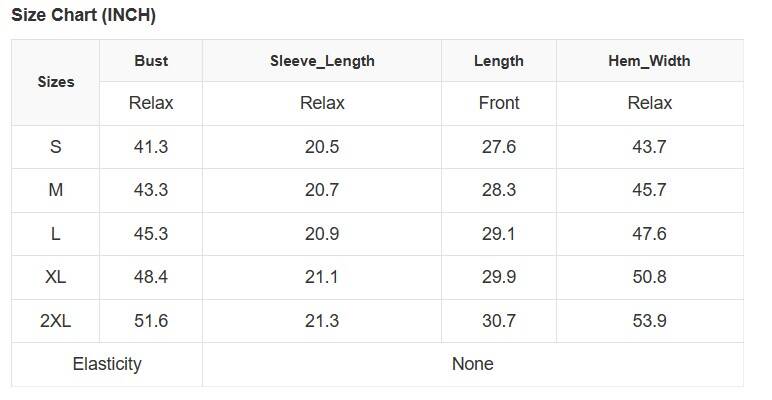Select hem width value 43.7
Viewport: 772px width, 400px height.
click(x=649, y=147)
